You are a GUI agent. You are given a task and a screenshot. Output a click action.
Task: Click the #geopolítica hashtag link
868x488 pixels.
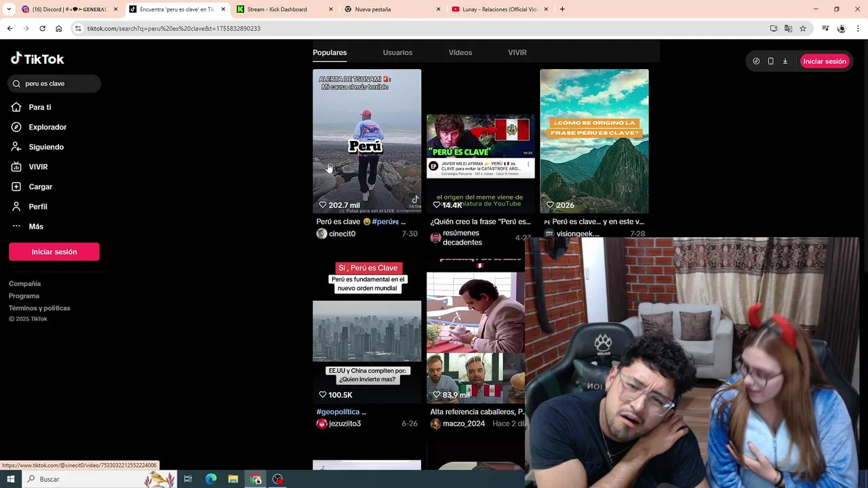pyautogui.click(x=338, y=411)
